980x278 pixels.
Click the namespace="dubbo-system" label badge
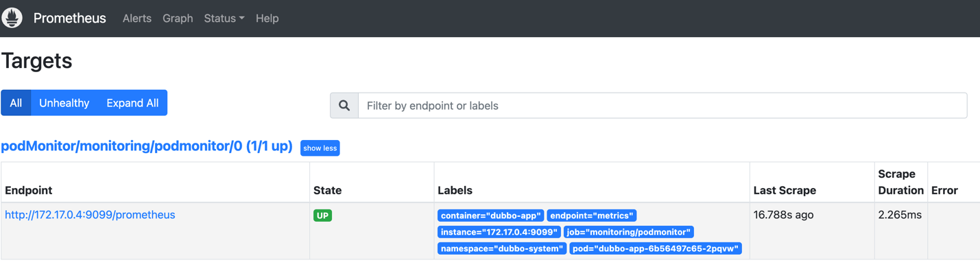click(501, 248)
